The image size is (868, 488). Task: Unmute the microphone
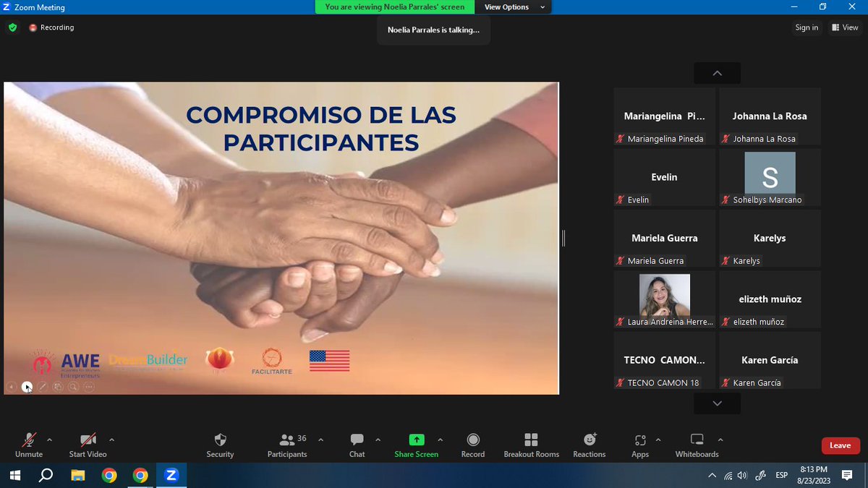tap(29, 445)
